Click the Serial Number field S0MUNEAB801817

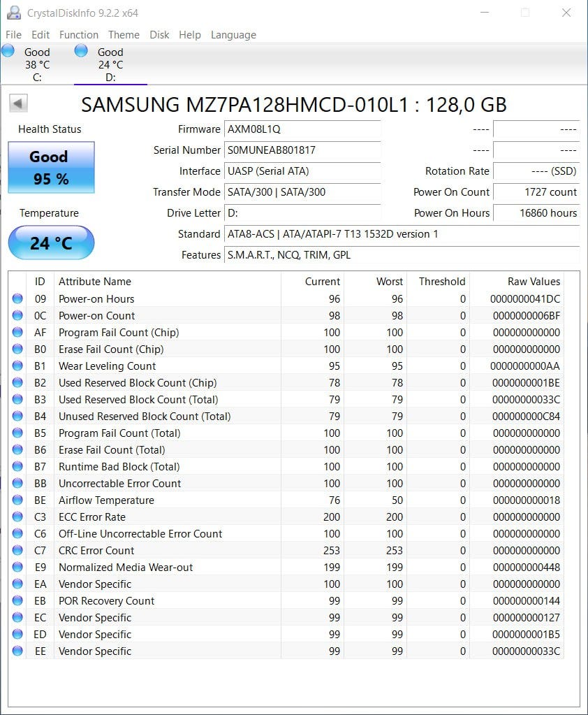tap(302, 150)
